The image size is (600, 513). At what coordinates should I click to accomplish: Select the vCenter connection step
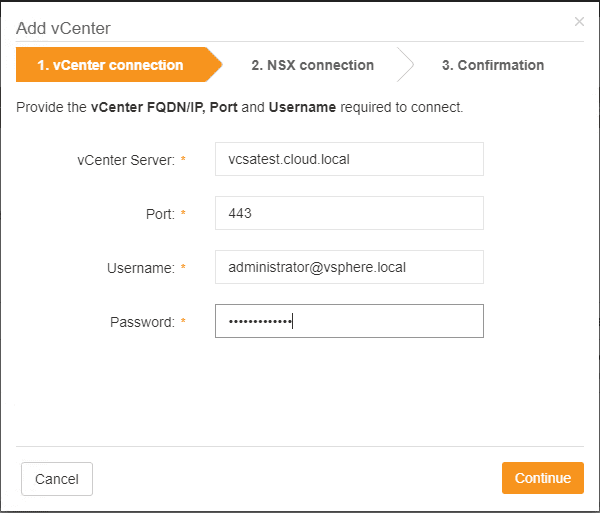110,65
